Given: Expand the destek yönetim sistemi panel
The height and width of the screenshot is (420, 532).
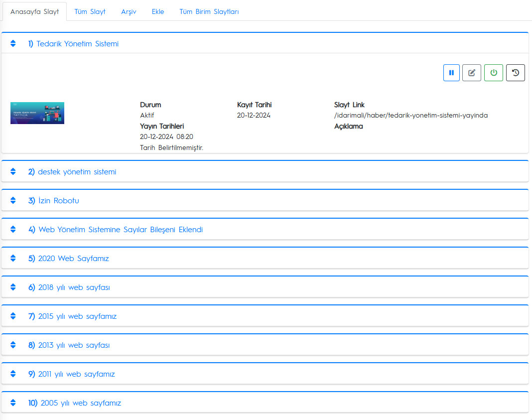Looking at the screenshot, I should point(72,172).
